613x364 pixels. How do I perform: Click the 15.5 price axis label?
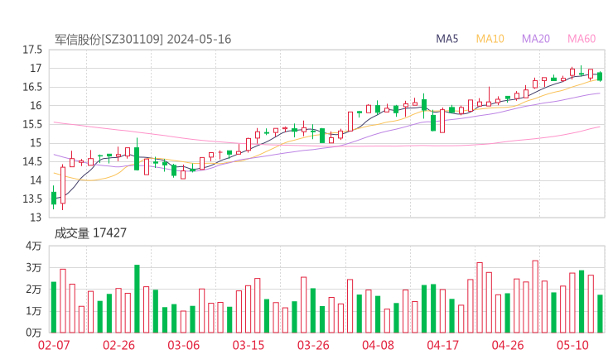(x=32, y=125)
